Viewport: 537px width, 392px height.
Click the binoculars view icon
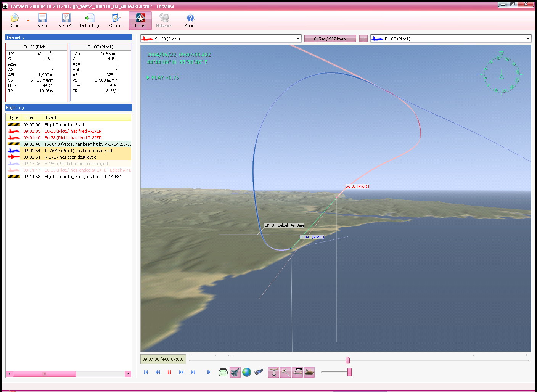[x=259, y=372]
